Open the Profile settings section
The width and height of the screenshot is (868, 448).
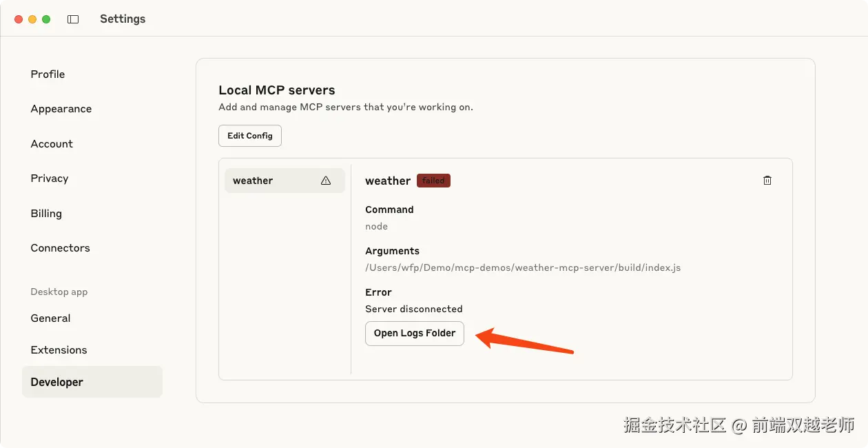[x=48, y=74]
